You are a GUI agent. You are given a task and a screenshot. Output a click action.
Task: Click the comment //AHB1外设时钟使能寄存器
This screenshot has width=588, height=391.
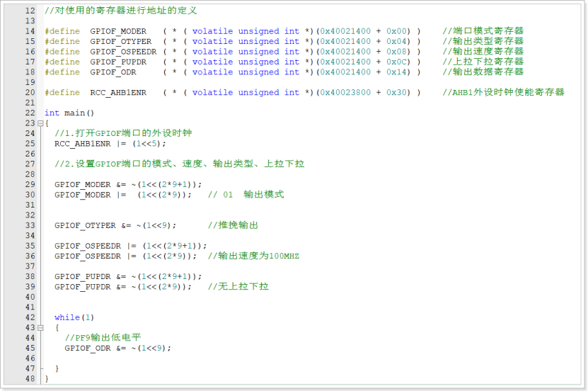(504, 92)
